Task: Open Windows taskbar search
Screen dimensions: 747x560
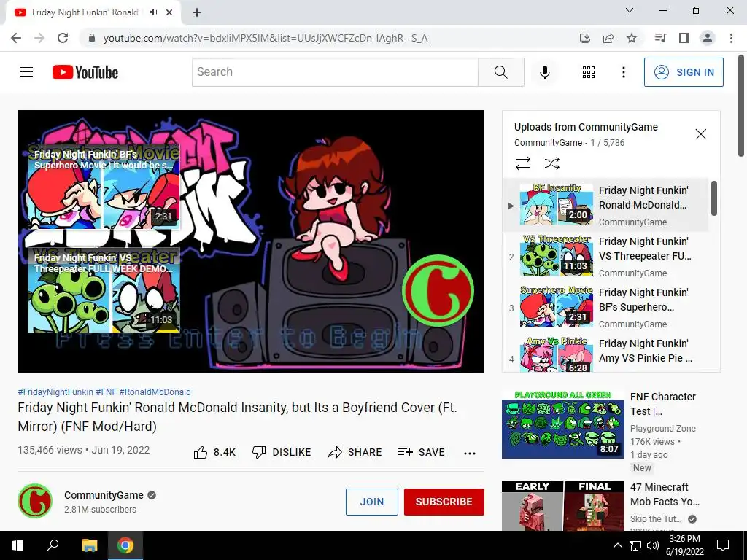Action: pos(53,545)
